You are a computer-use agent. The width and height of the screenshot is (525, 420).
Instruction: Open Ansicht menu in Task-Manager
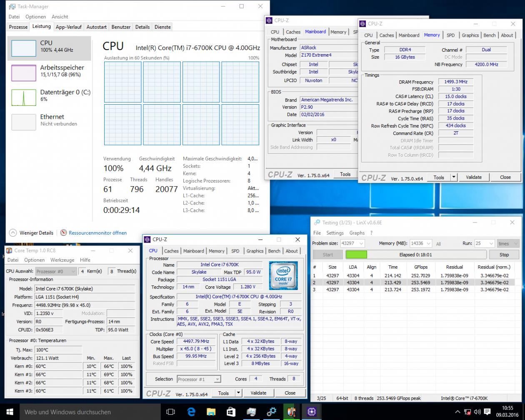point(60,17)
